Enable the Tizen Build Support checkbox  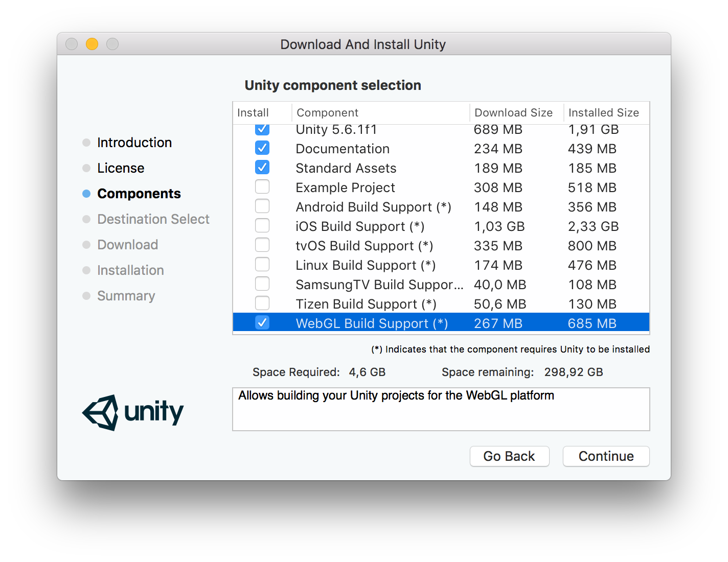[x=262, y=303]
